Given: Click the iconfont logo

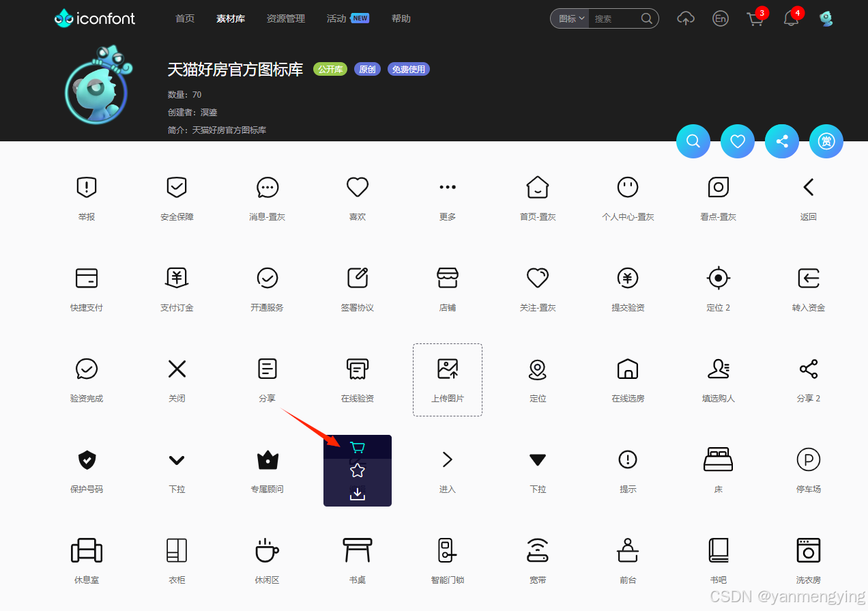Looking at the screenshot, I should (95, 18).
